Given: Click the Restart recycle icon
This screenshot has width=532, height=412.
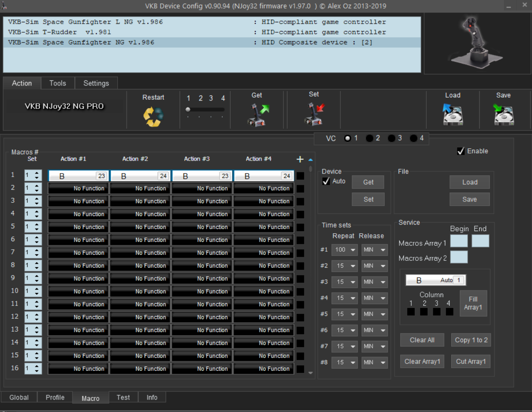Looking at the screenshot, I should coord(153,116).
